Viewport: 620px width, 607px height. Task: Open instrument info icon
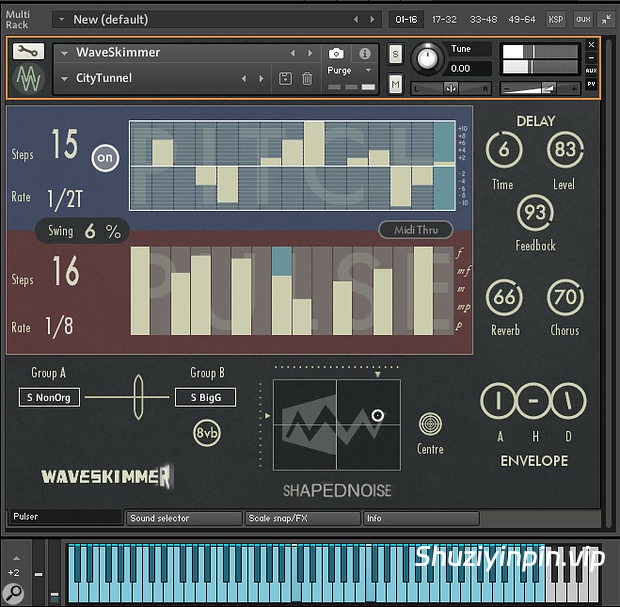coord(365,53)
